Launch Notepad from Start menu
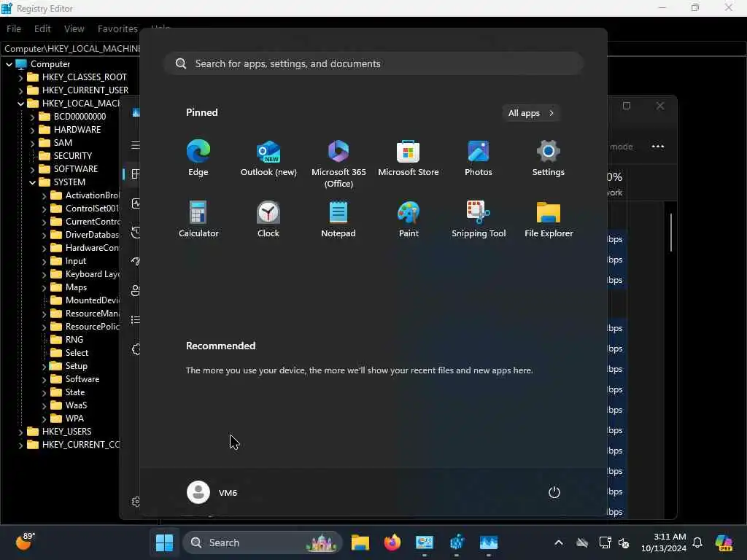747x560 pixels. (x=338, y=219)
